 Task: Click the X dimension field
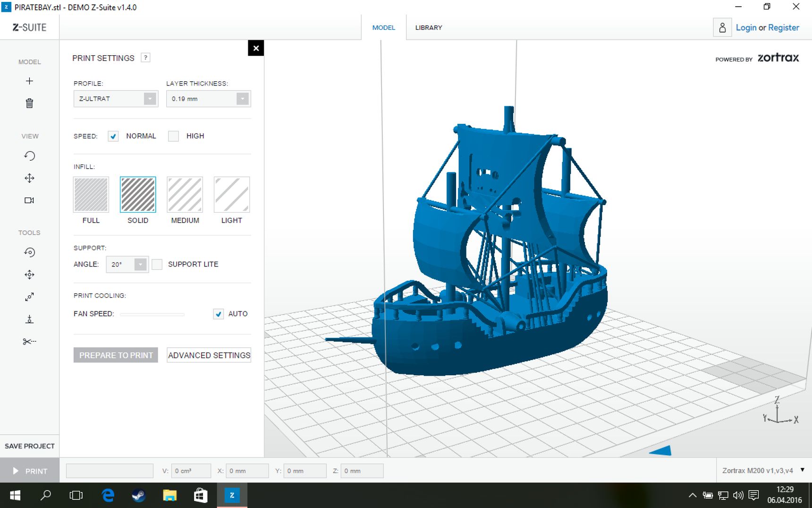247,471
